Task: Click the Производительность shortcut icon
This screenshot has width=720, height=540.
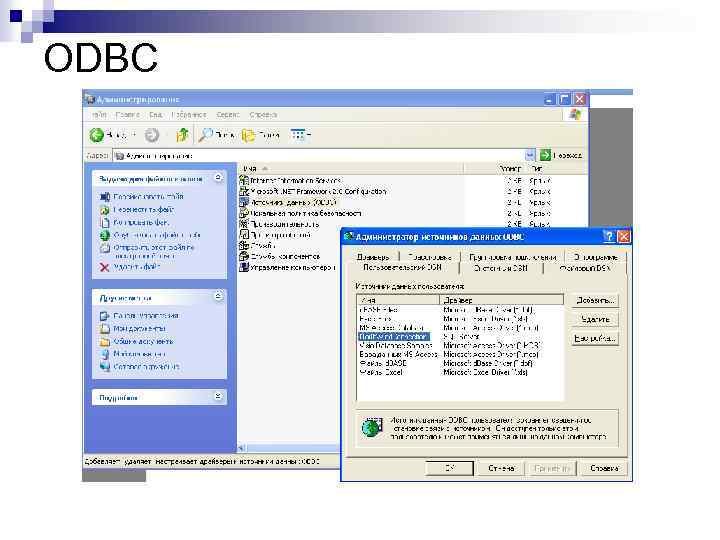Action: click(244, 224)
